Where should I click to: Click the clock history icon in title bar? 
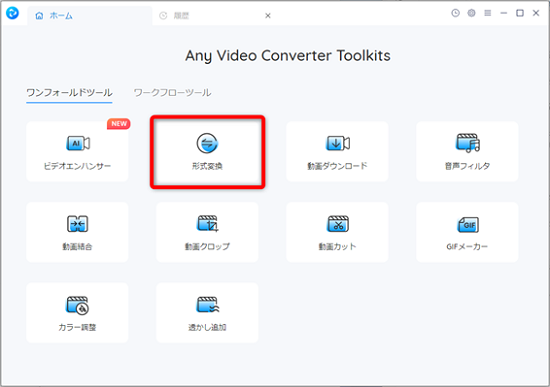pos(455,13)
